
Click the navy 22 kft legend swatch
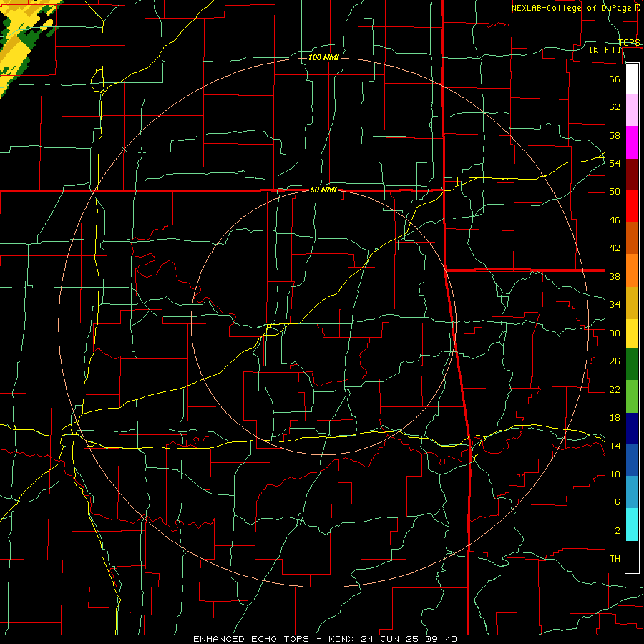(632, 429)
